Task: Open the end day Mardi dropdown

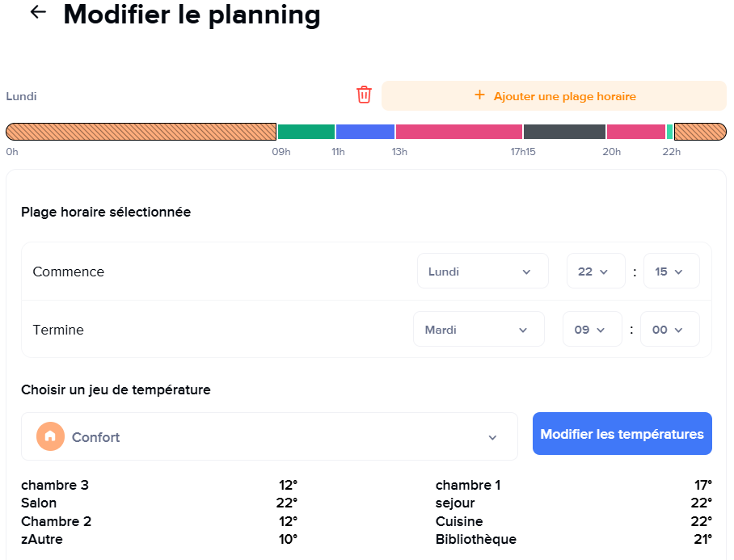Action: [x=479, y=330]
